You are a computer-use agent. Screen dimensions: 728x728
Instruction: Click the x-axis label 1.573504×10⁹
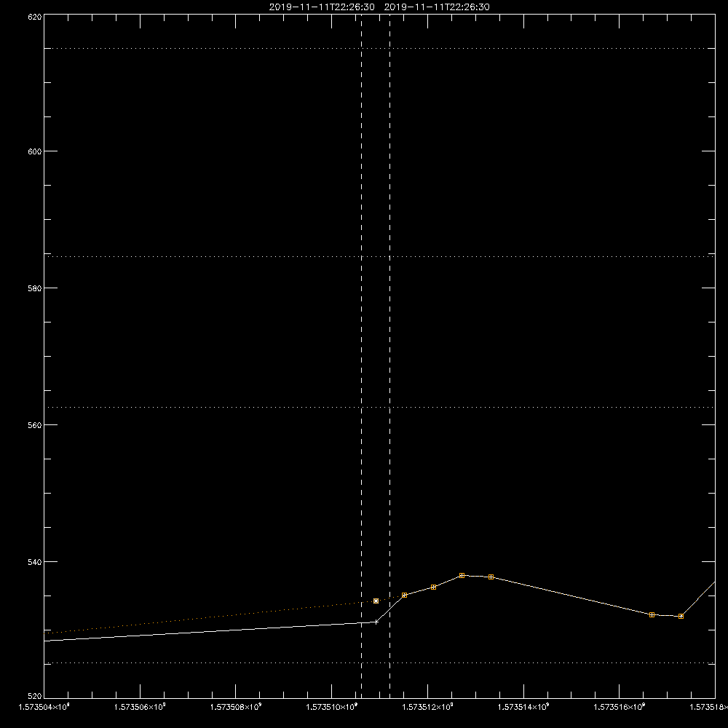point(44,707)
